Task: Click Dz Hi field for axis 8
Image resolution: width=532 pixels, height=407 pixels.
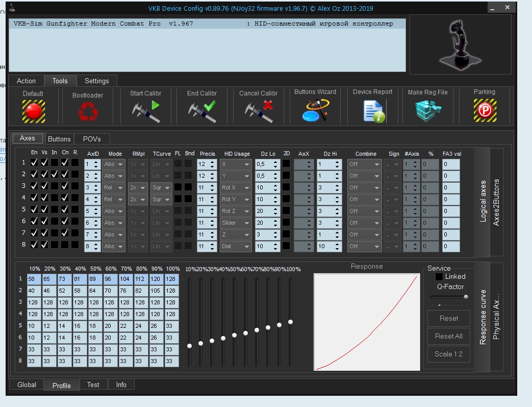Action: [x=329, y=246]
